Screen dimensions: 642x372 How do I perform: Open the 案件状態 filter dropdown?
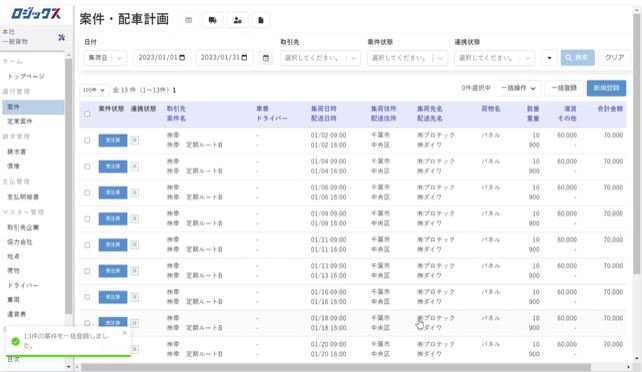[x=407, y=58]
